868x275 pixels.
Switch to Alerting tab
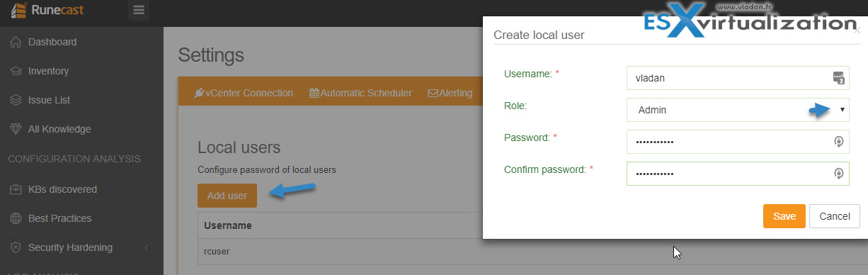450,93
